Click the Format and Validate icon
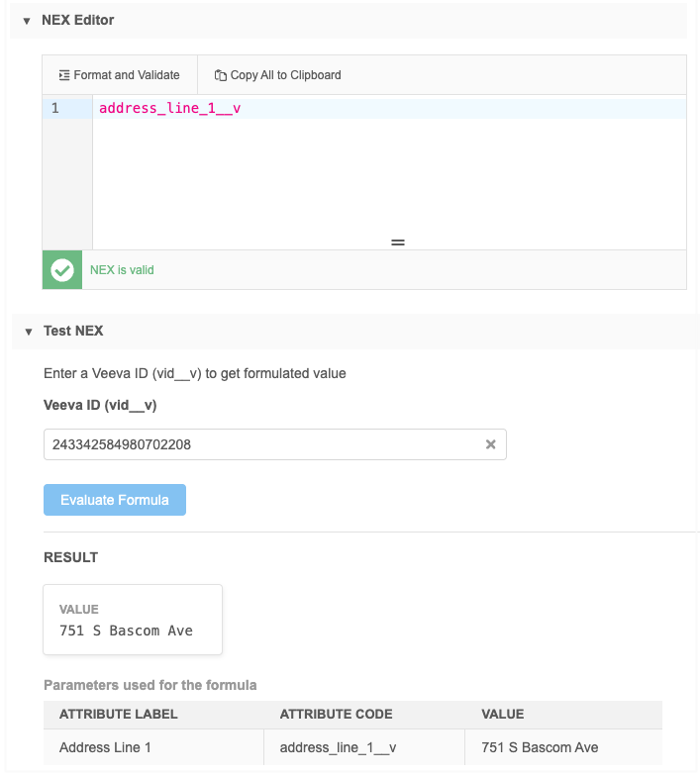This screenshot has width=700, height=776. pyautogui.click(x=64, y=75)
